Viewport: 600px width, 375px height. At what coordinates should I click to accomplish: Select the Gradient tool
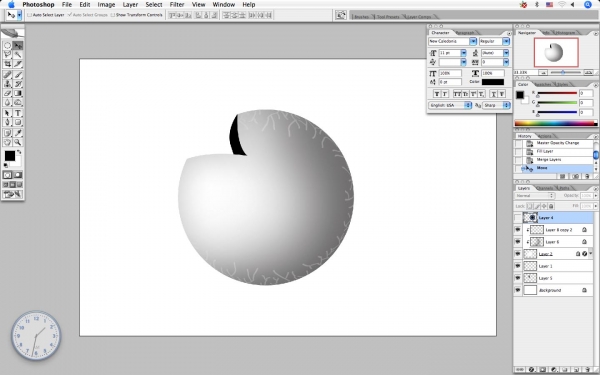tap(18, 93)
